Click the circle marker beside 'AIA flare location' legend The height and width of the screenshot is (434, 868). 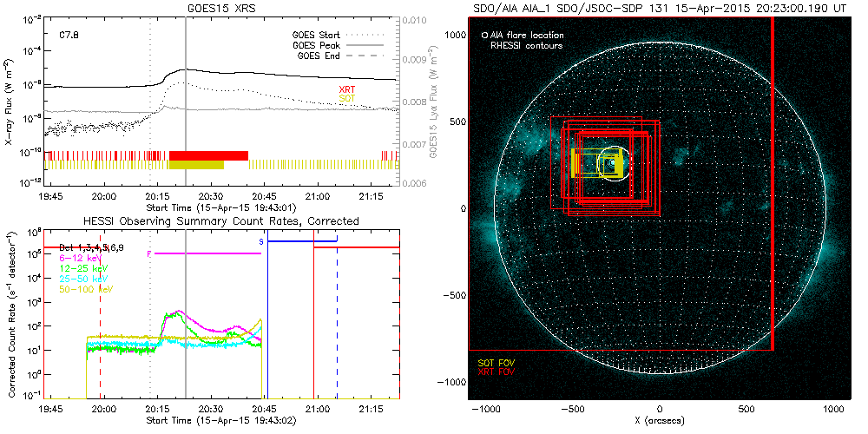[x=483, y=36]
